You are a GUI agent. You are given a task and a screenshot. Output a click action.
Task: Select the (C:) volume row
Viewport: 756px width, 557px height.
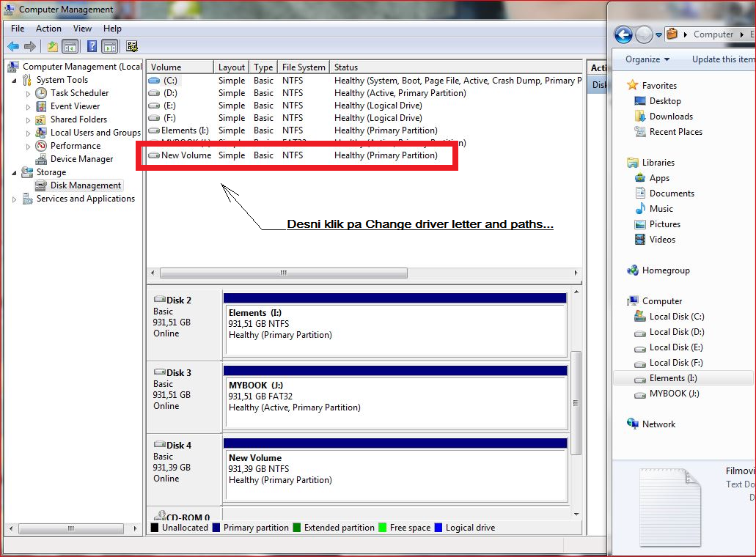pyautogui.click(x=364, y=81)
